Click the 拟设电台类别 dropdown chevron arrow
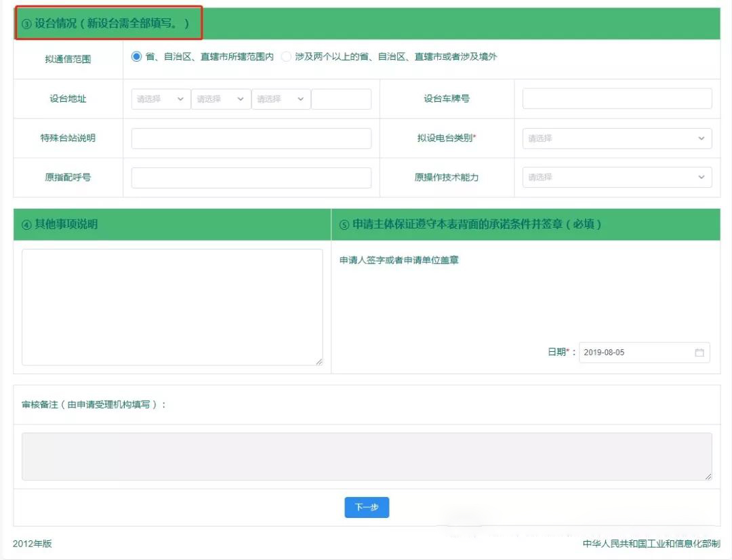Image resolution: width=732 pixels, height=560 pixels. (x=701, y=138)
